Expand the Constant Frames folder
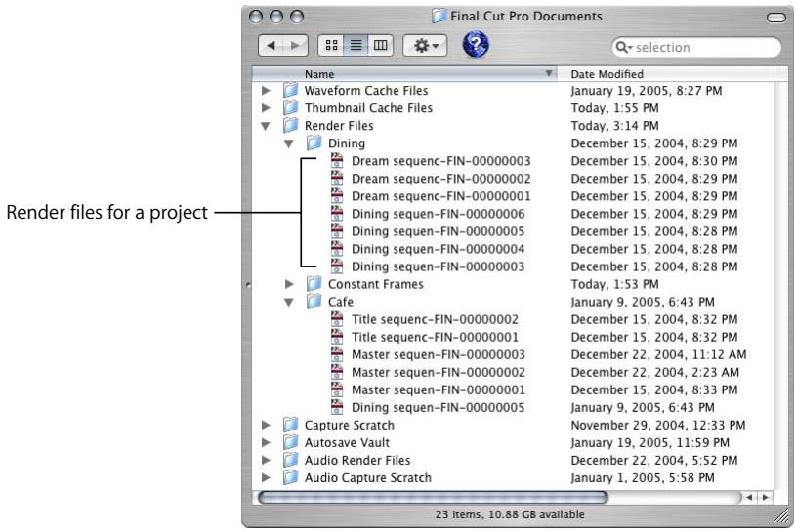 click(x=289, y=284)
